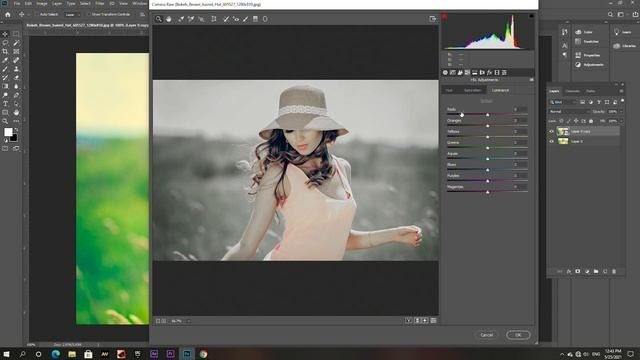Select the Lasso tool
Viewport: 640px width, 360px height.
pyautogui.click(x=5, y=43)
